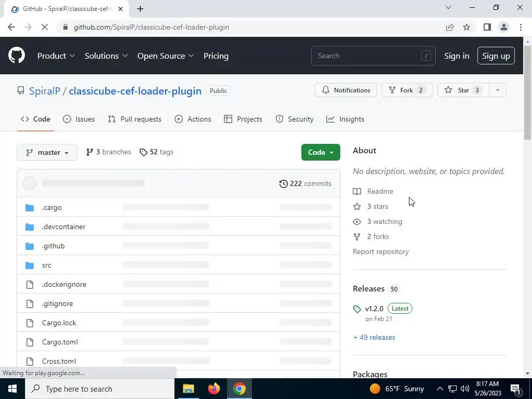Open File Explorer from taskbar

[188, 389]
